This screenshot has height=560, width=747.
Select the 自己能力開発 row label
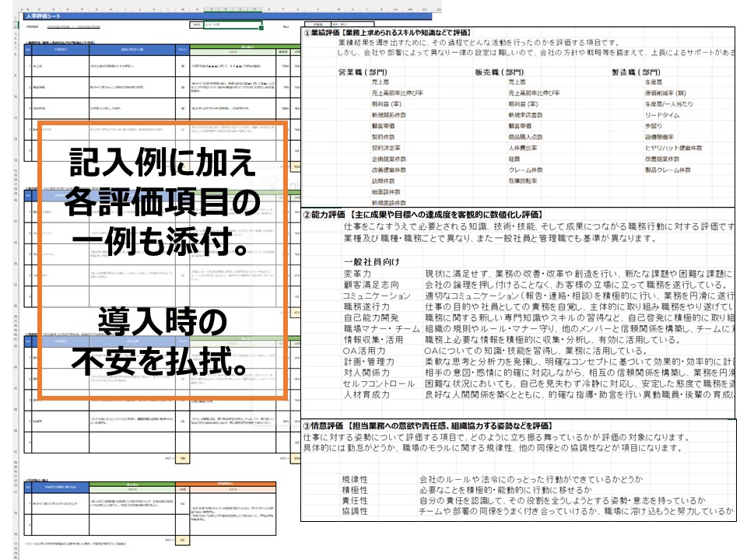(371, 317)
